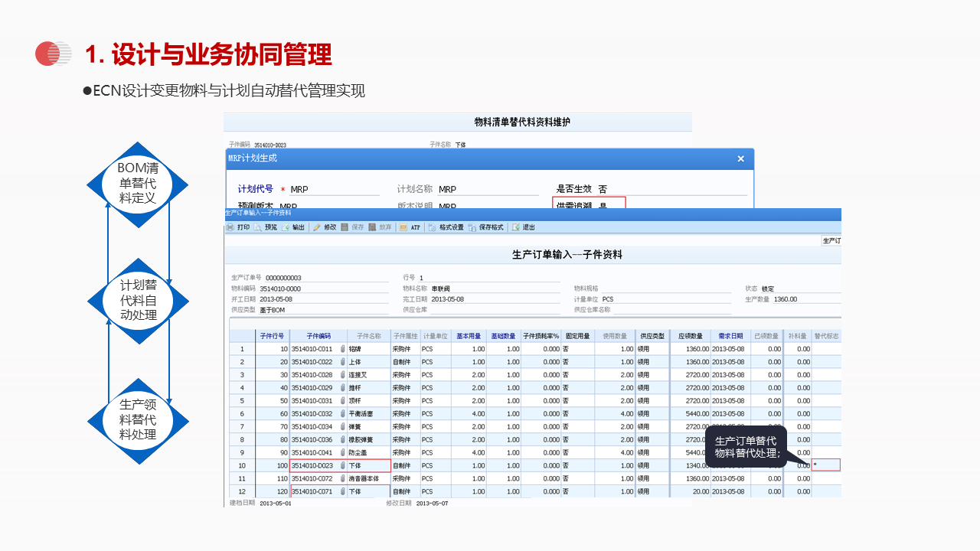Click attachment paperclip icon for 推杆 row
This screenshot has height=551, width=980.
[343, 388]
